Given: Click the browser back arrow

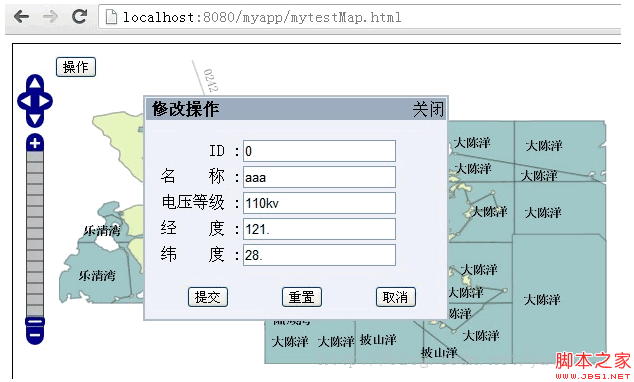Looking at the screenshot, I should [21, 16].
